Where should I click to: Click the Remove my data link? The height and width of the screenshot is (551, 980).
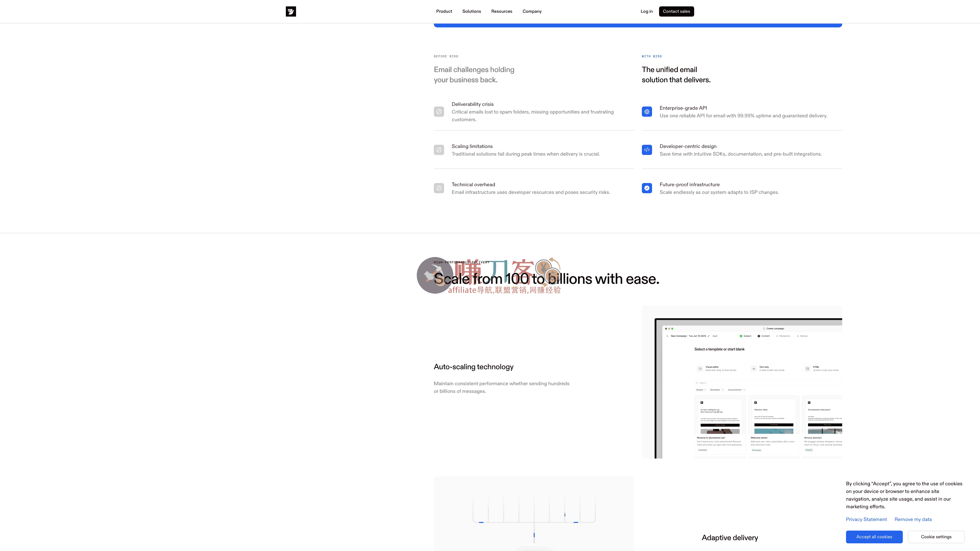913,519
